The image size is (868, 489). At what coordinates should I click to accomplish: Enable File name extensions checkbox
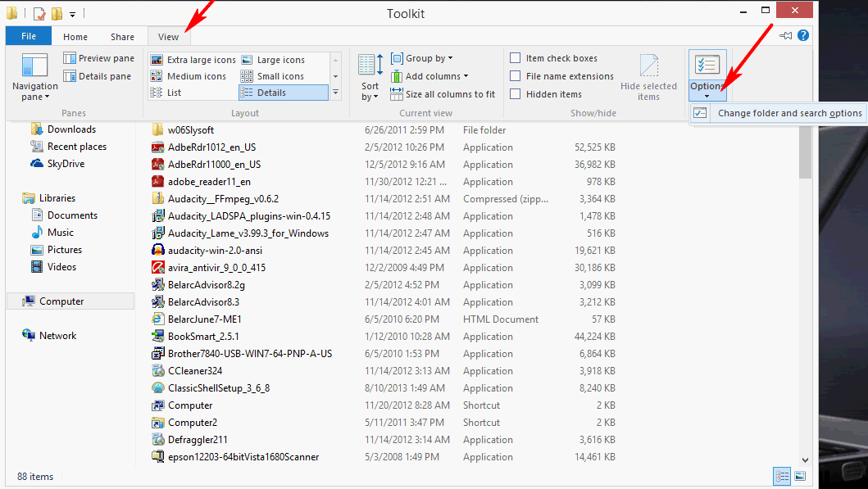click(516, 76)
